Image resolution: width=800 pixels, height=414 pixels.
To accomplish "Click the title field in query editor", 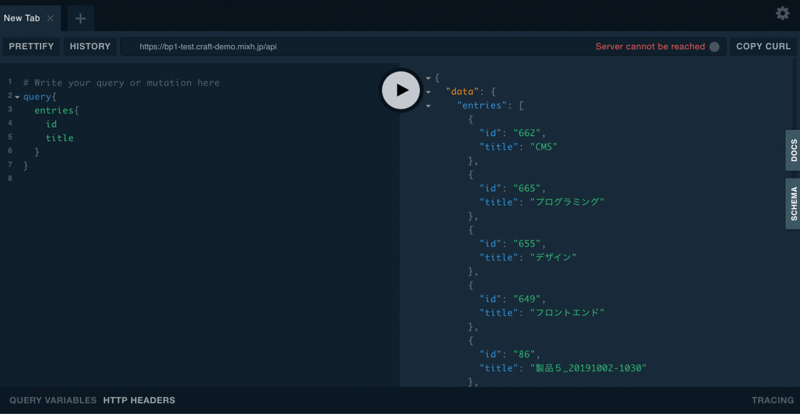I will tap(60, 138).
